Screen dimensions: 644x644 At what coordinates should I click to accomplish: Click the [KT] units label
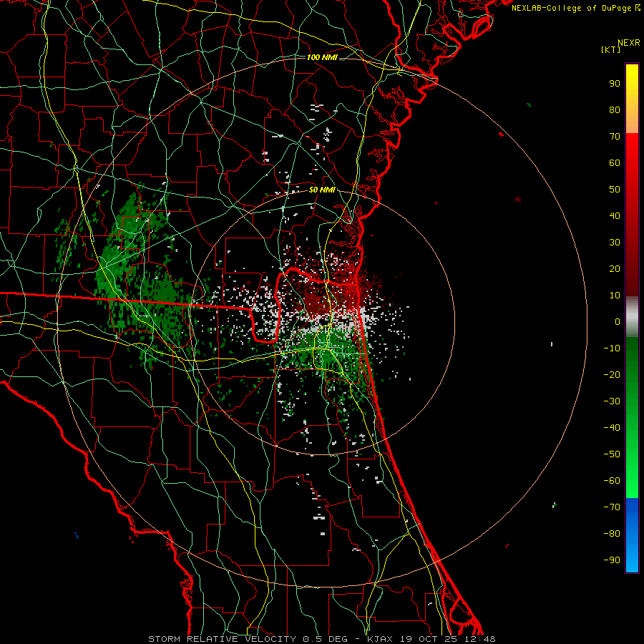611,49
